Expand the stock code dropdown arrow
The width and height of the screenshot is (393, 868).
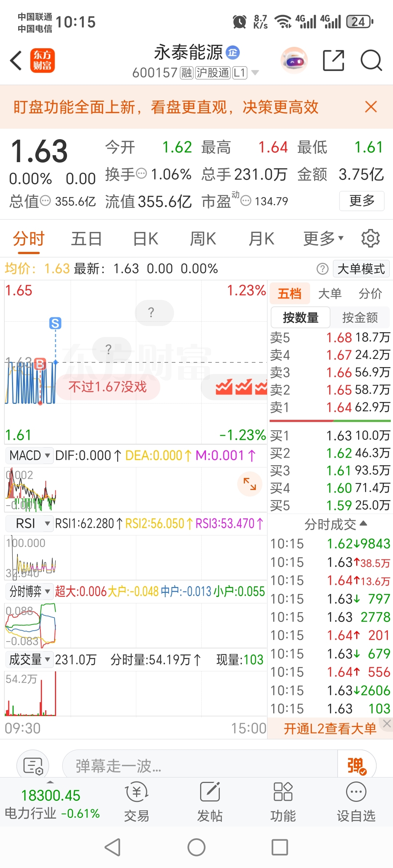pos(255,73)
